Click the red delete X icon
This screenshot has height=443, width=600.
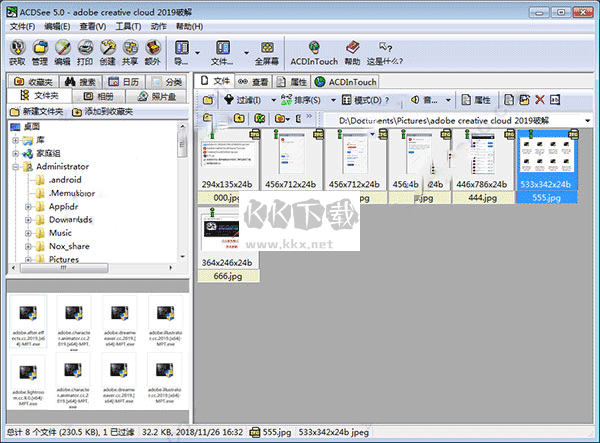pos(540,100)
